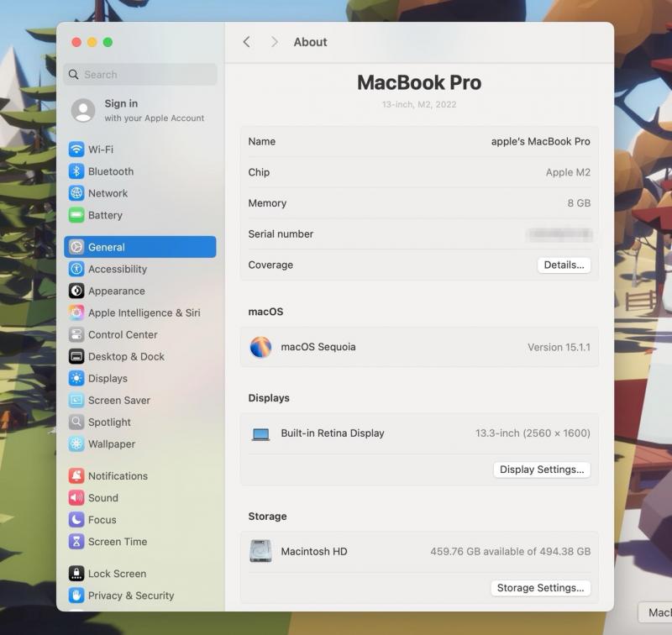Open the Accessibility icon in sidebar
Image resolution: width=672 pixels, height=635 pixels.
(x=76, y=269)
